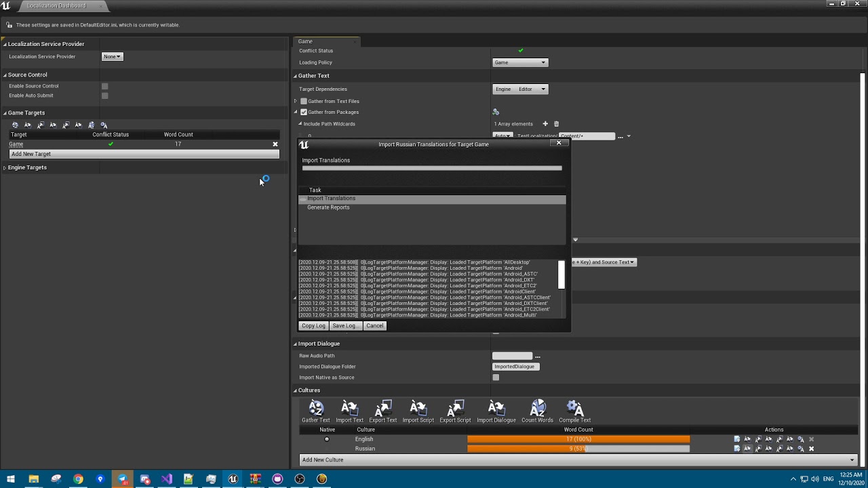Browse for Raw Audio Path
This screenshot has width=868, height=488.
tap(537, 357)
